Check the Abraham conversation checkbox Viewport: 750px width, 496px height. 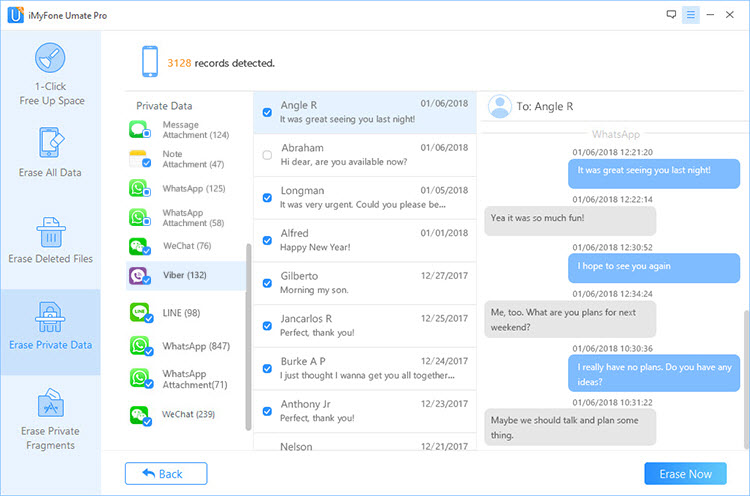click(x=267, y=155)
